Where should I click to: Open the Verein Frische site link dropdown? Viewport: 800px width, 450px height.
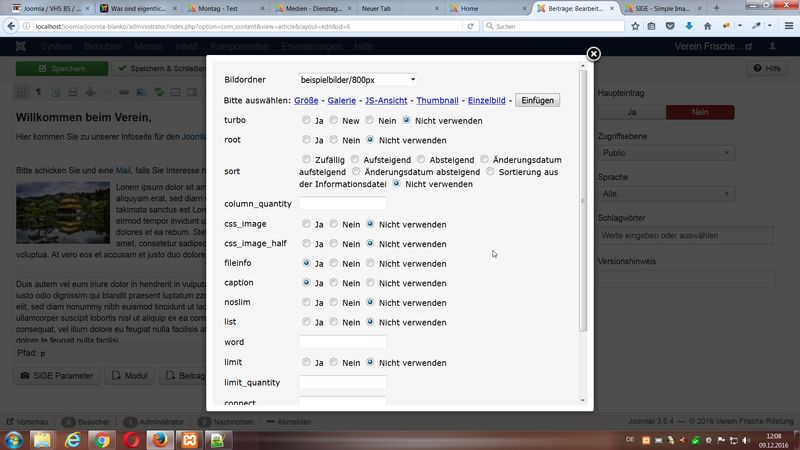pyautogui.click(x=713, y=46)
